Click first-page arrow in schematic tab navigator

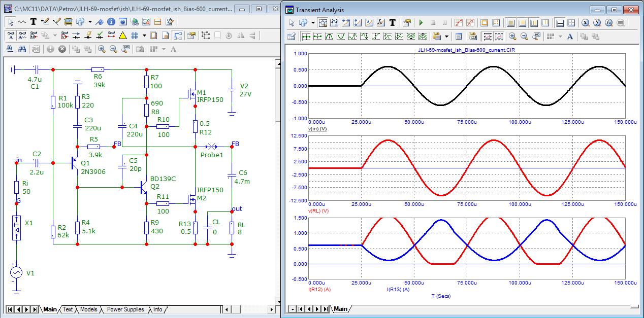(x=10, y=309)
